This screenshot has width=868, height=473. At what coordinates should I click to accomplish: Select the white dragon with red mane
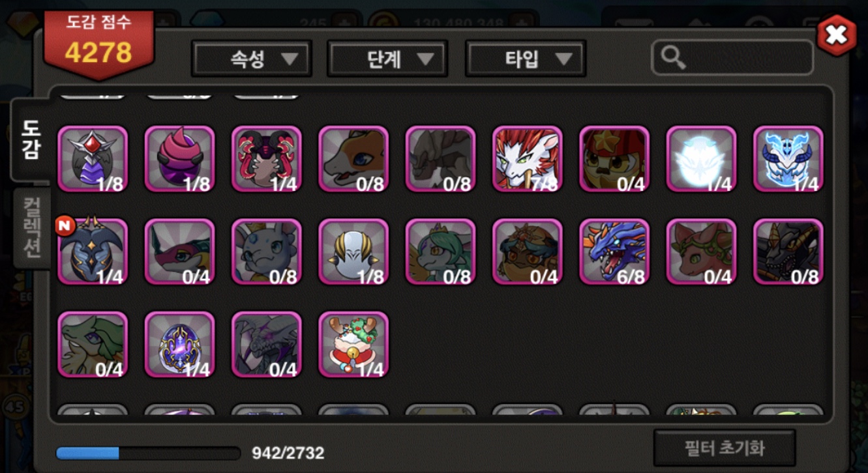527,159
